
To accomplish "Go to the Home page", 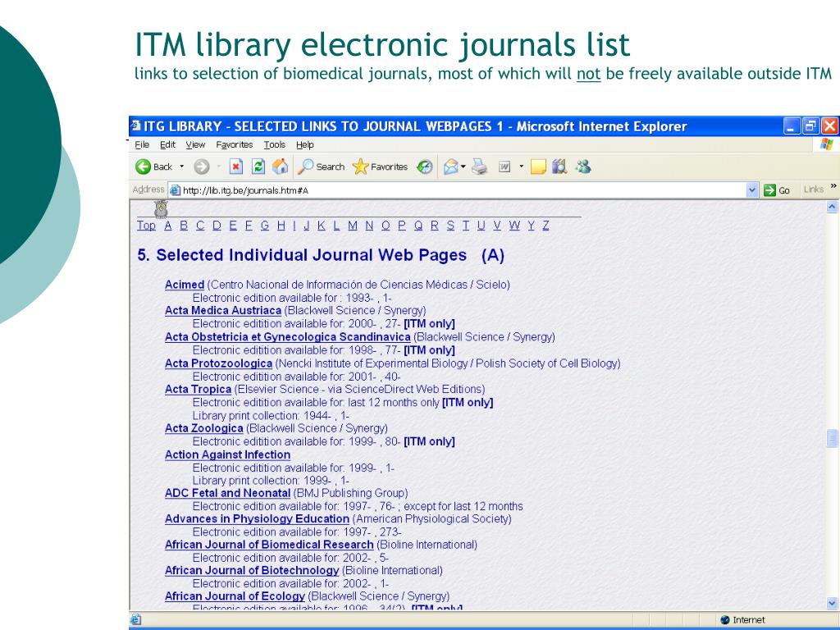I will point(281,167).
